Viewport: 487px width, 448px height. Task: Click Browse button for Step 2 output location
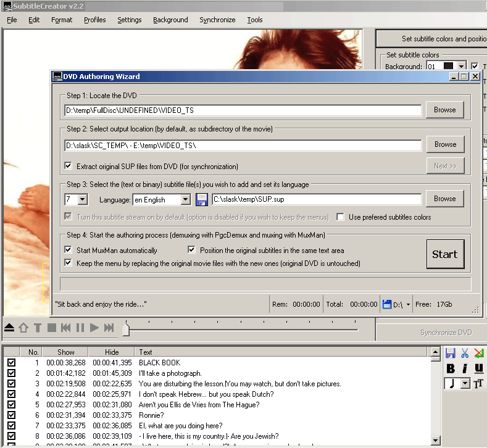[446, 144]
